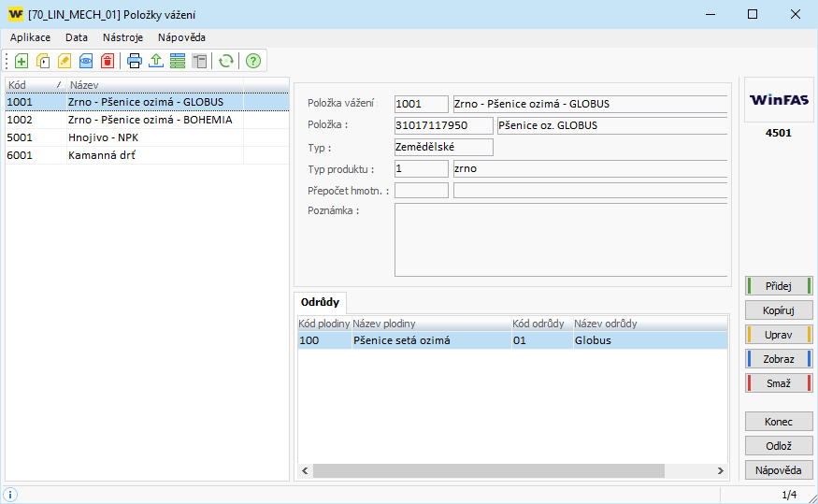Select the Odrůdy tab
The width and height of the screenshot is (818, 504).
tap(320, 302)
